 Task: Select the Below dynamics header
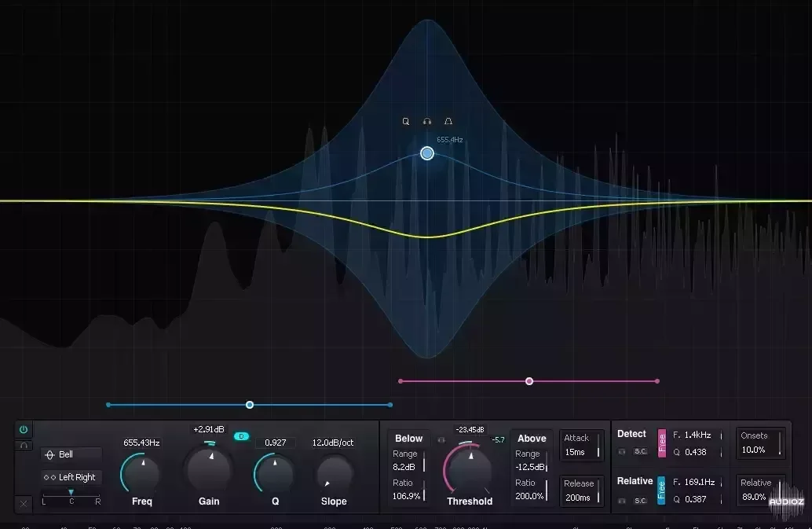[x=408, y=439]
